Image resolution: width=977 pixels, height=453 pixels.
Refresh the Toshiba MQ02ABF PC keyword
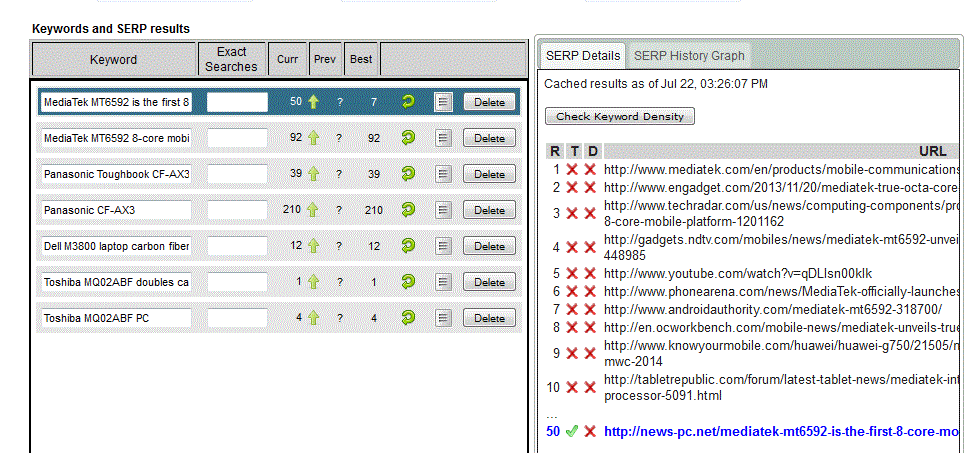point(408,318)
